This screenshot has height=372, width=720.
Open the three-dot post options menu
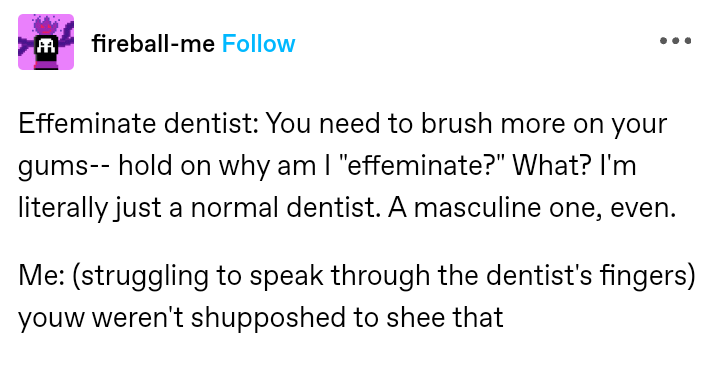pos(675,40)
